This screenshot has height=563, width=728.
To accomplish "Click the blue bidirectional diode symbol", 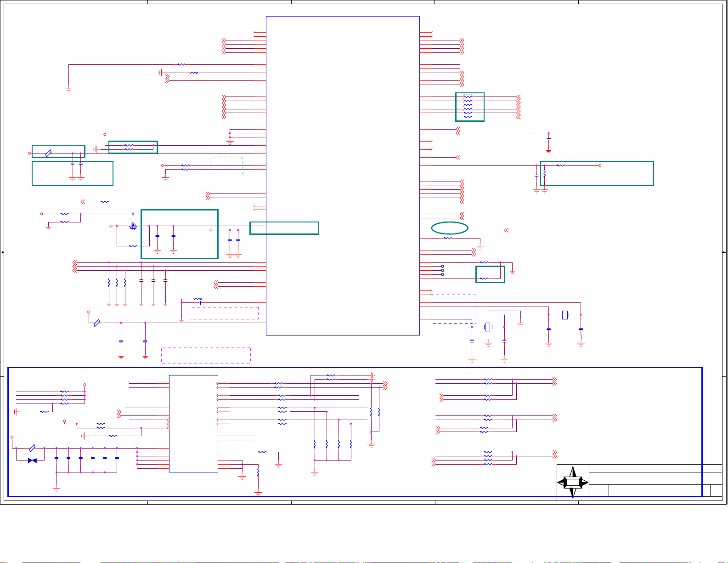I will coord(32,460).
